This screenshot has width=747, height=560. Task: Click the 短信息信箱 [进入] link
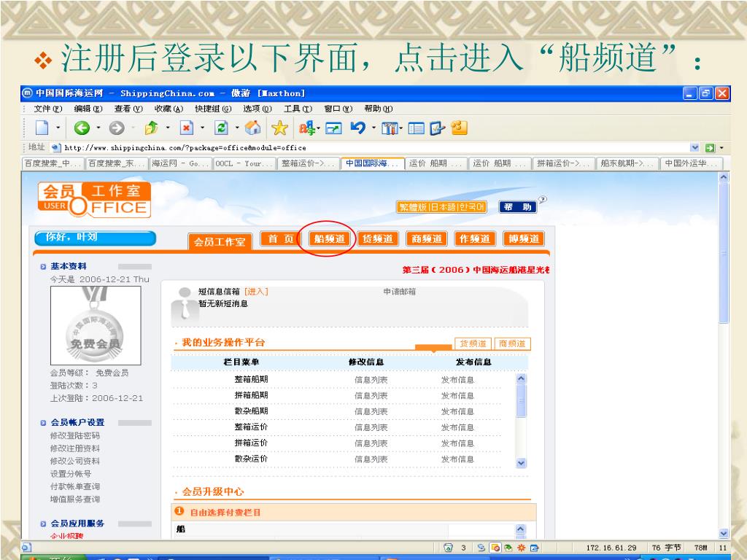tap(256, 292)
